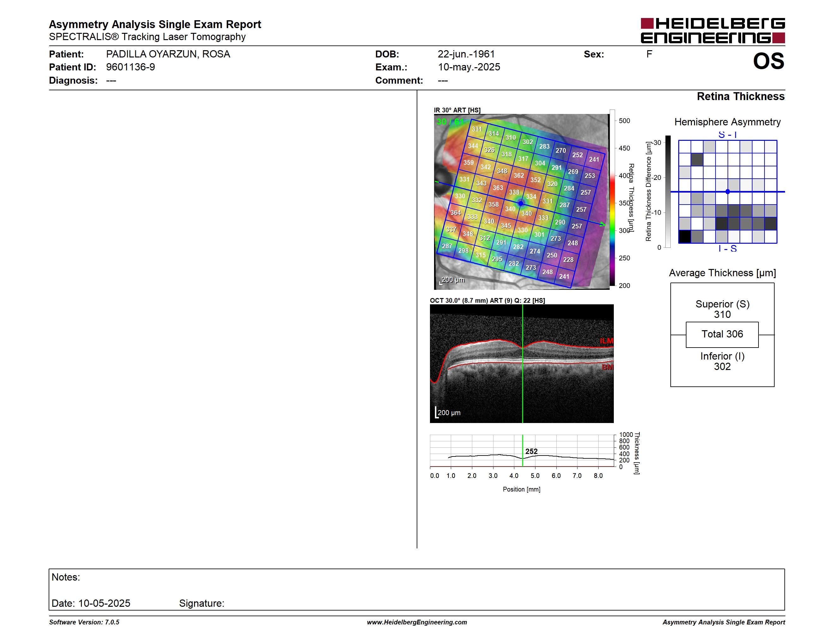Click the OCT 30.0° (8.7 mm) ART caption
The image size is (834, 644).
click(x=487, y=301)
